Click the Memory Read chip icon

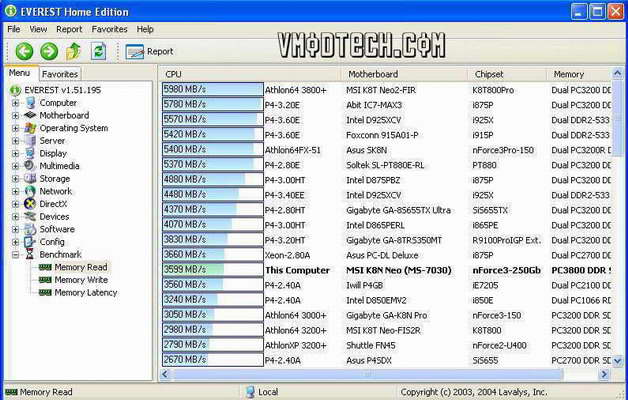point(45,267)
